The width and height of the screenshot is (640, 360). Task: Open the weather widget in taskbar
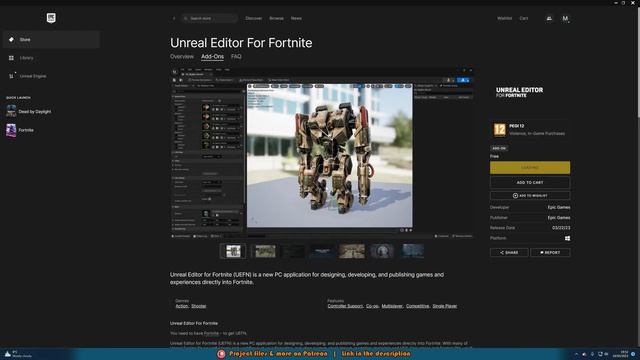click(18, 354)
